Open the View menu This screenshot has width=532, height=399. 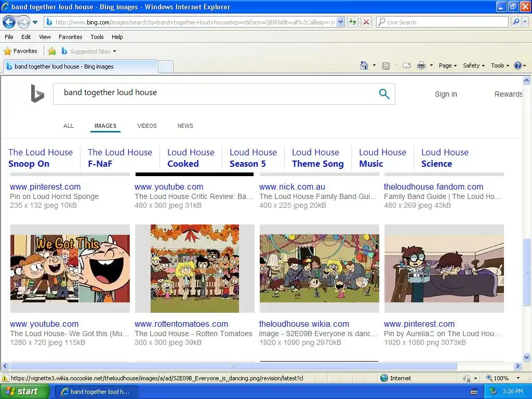45,37
